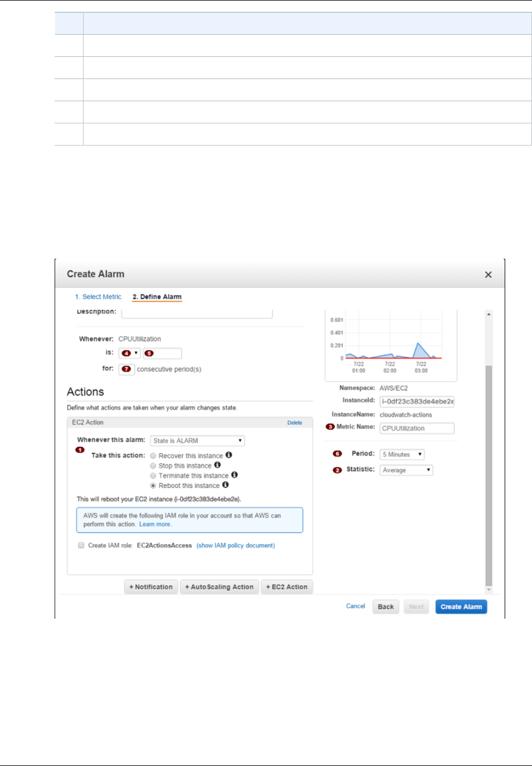This screenshot has height=766, width=532.
Task: Click the Metric Name CPUUtilization field
Action: (x=417, y=428)
